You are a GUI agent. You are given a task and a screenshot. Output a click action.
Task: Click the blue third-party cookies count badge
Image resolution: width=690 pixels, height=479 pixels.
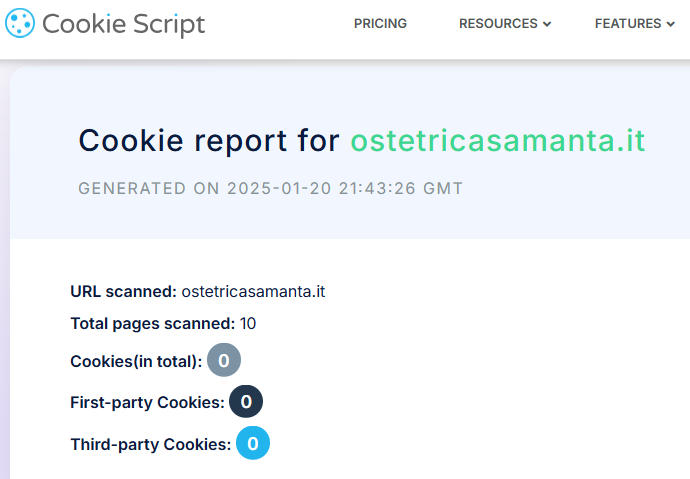point(253,443)
